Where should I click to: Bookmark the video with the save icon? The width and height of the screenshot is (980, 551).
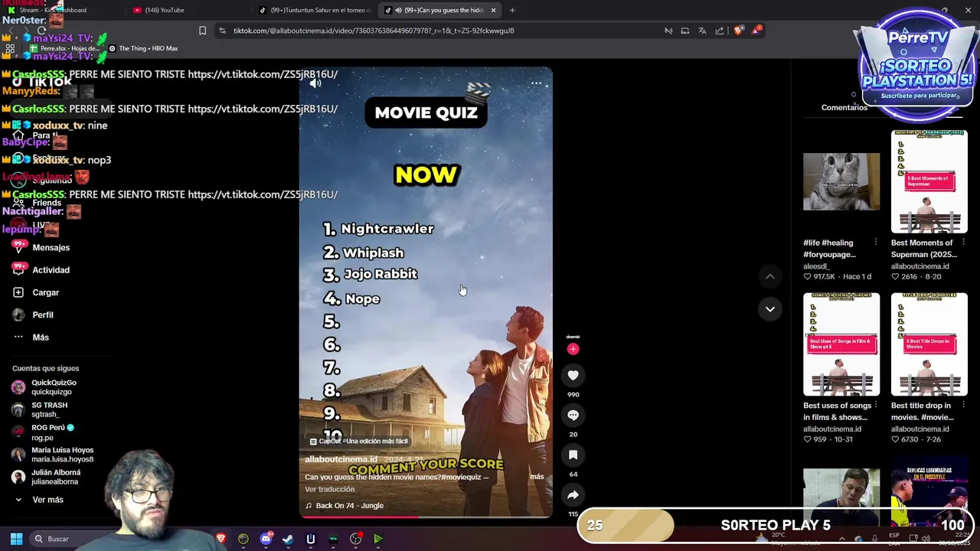[x=573, y=455]
